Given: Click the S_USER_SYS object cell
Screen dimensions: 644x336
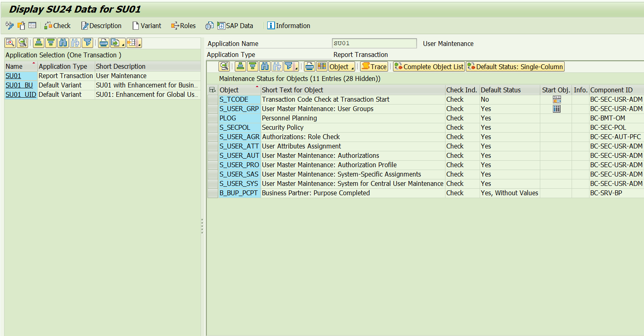Looking at the screenshot, I should (240, 183).
